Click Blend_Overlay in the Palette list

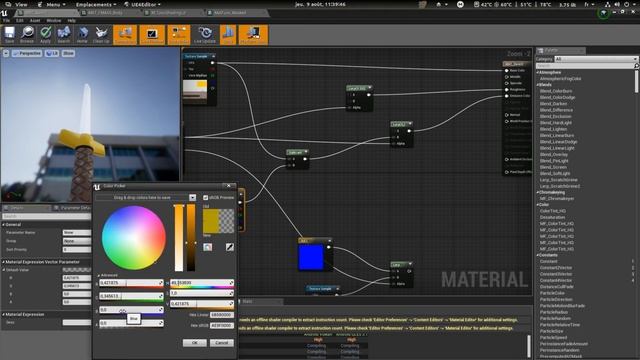pyautogui.click(x=554, y=154)
